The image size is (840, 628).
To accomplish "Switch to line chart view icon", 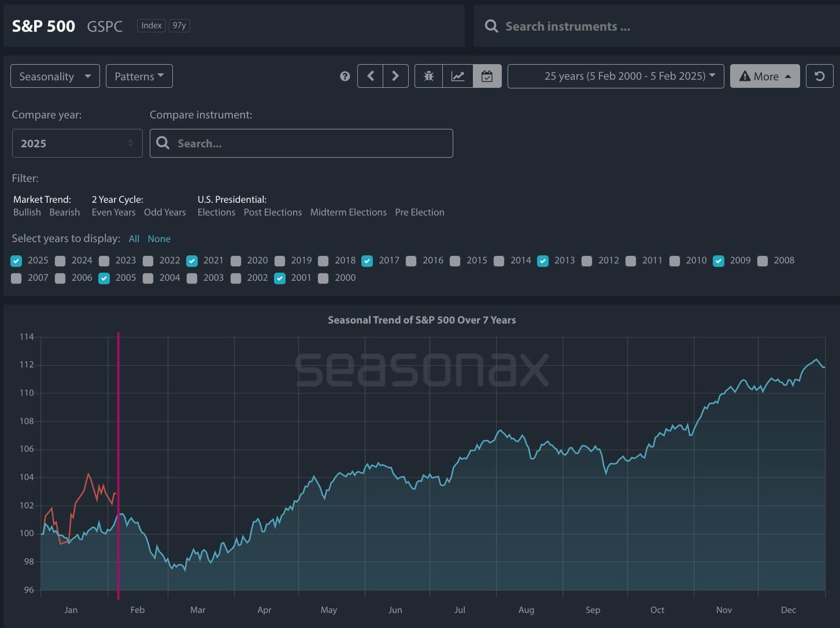I will (x=458, y=76).
